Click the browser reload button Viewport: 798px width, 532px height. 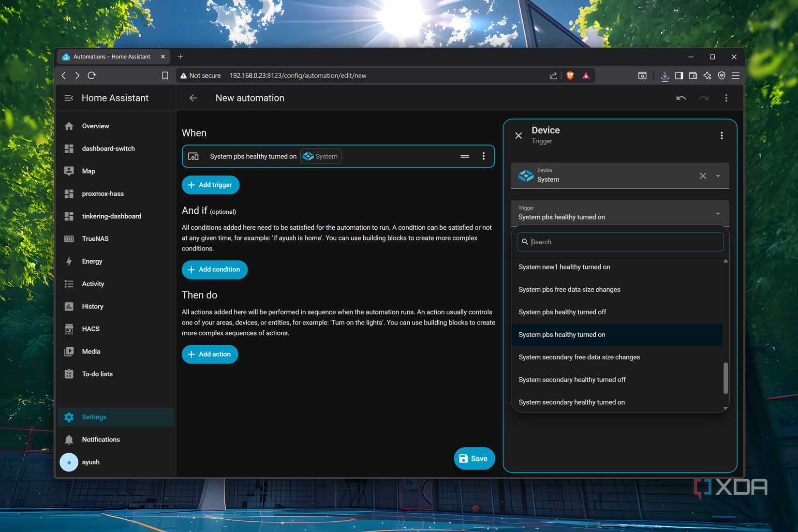click(91, 75)
